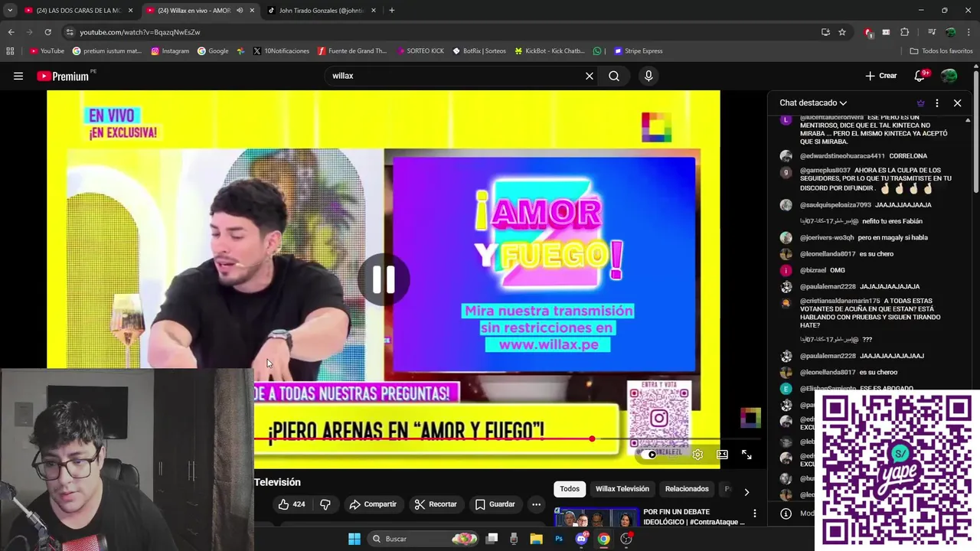Screen dimensions: 980x551
Task: Close the live chat panel
Action: [x=957, y=103]
